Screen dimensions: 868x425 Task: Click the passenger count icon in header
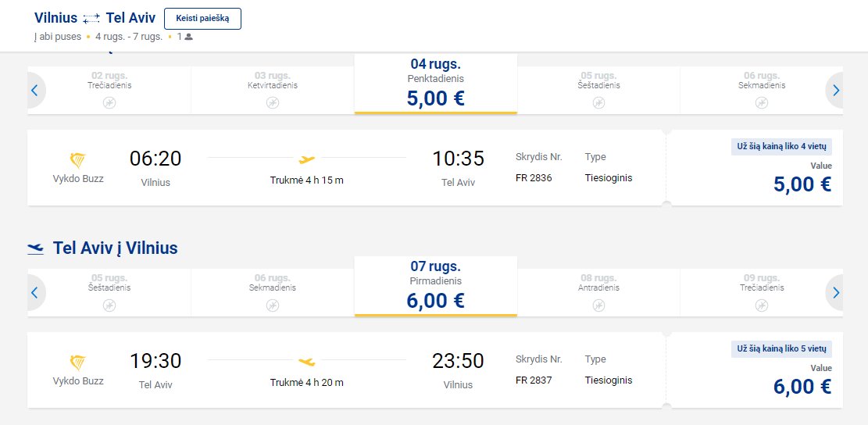click(x=189, y=37)
